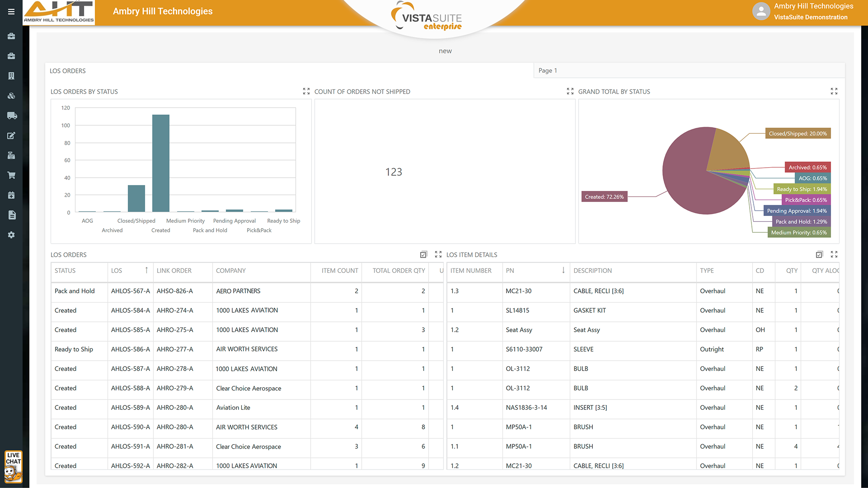
Task: Select the LOS ORDERS tab
Action: 68,71
